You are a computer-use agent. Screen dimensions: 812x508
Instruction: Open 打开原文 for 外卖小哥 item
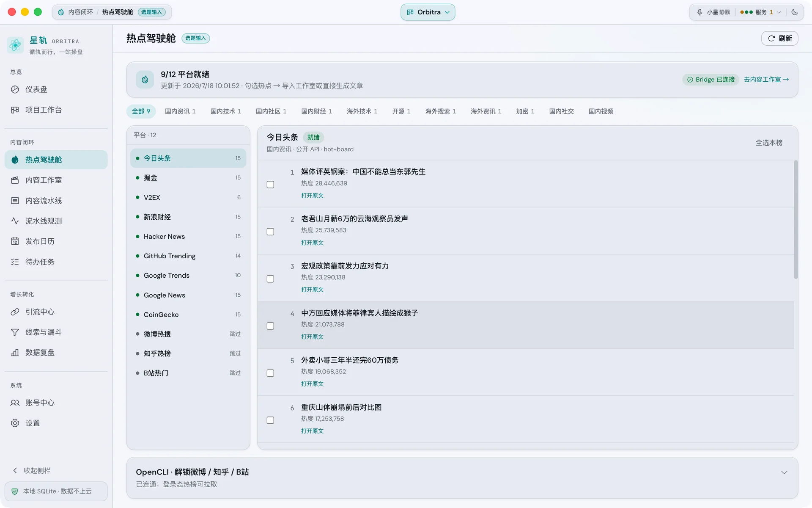coord(312,384)
